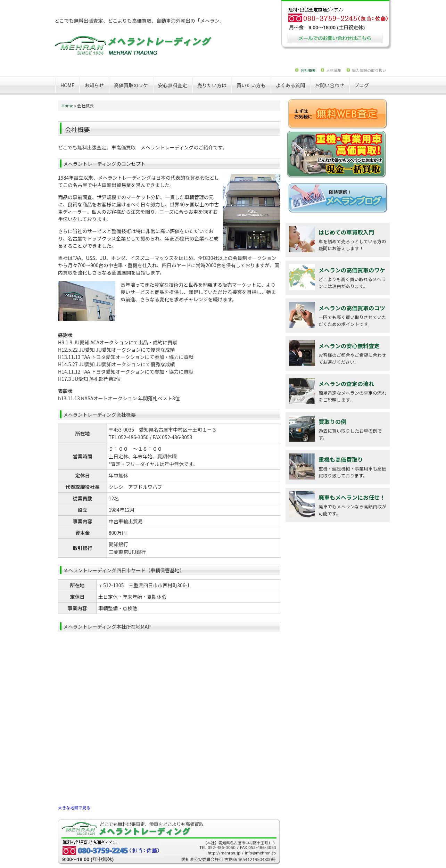Open メヘランの高価買取のワケ sidebar link
Image resolution: width=446 pixels, height=868 pixels.
[x=352, y=270]
